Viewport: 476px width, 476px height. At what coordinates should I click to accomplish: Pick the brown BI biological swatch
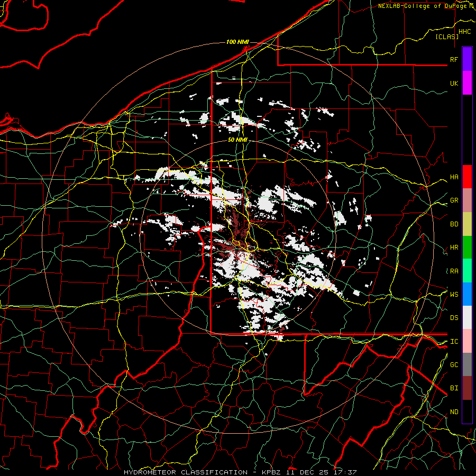coord(467,388)
